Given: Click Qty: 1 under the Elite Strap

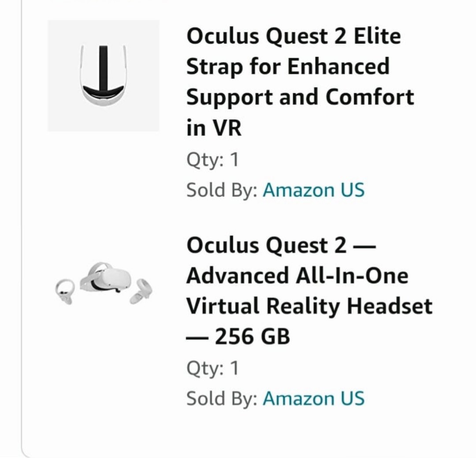Looking at the screenshot, I should (x=212, y=160).
